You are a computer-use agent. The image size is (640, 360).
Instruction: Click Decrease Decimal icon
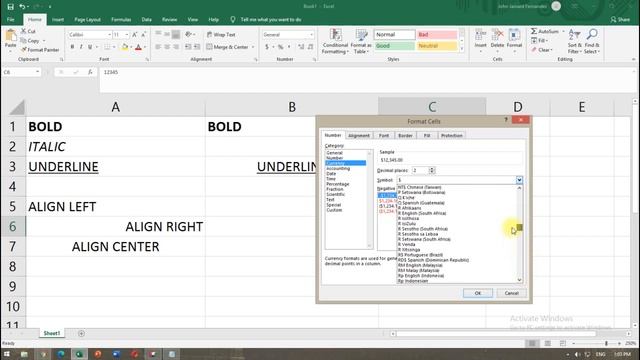pyautogui.click(x=311, y=47)
